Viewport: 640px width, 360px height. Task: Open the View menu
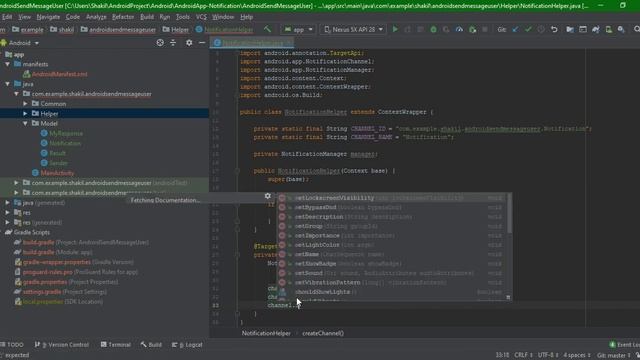pos(24,17)
